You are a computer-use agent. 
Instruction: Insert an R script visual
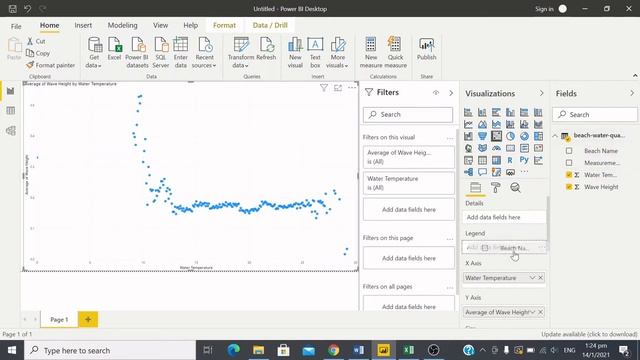pos(510,160)
